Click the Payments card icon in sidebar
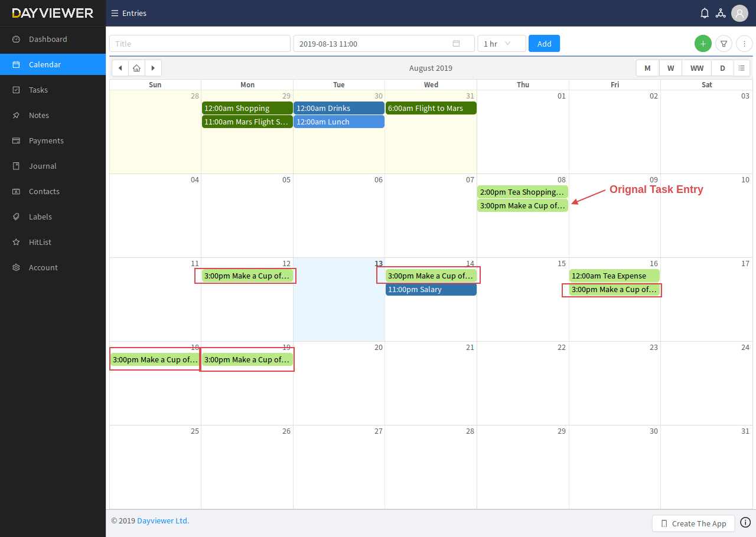The image size is (756, 537). point(17,140)
